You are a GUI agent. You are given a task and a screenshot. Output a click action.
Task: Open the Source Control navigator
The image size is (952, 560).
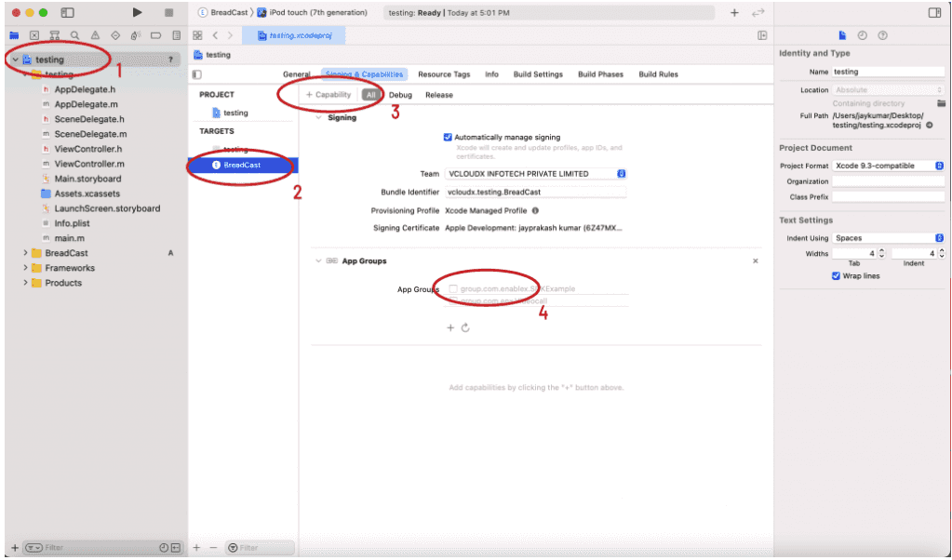coord(34,35)
